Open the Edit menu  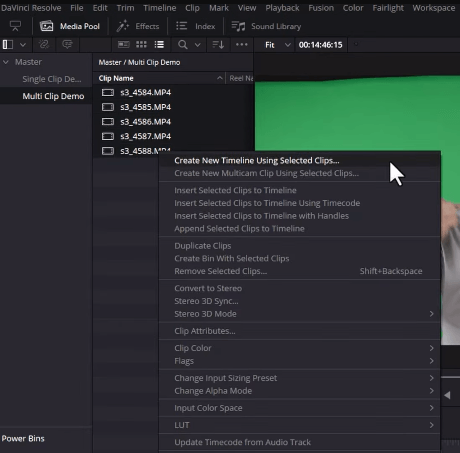tap(100, 8)
